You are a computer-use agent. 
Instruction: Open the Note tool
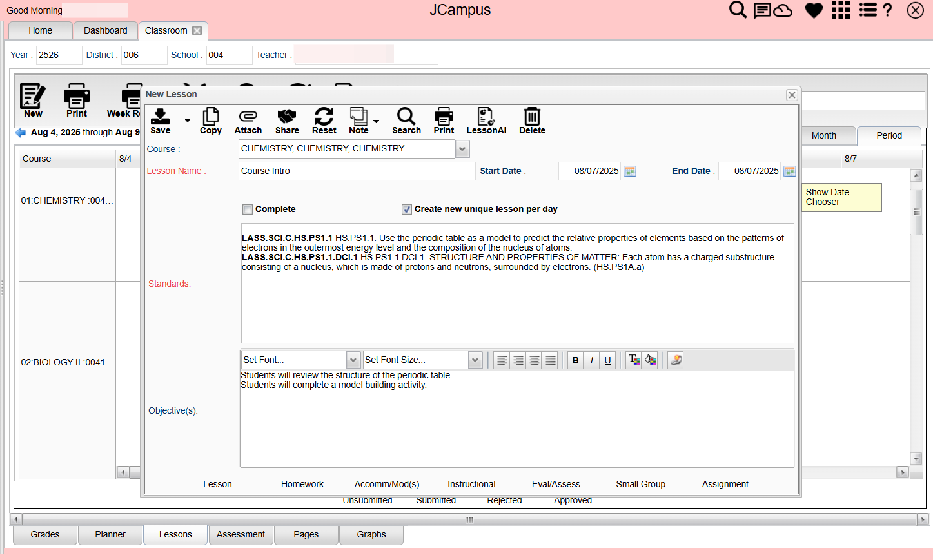pyautogui.click(x=358, y=121)
